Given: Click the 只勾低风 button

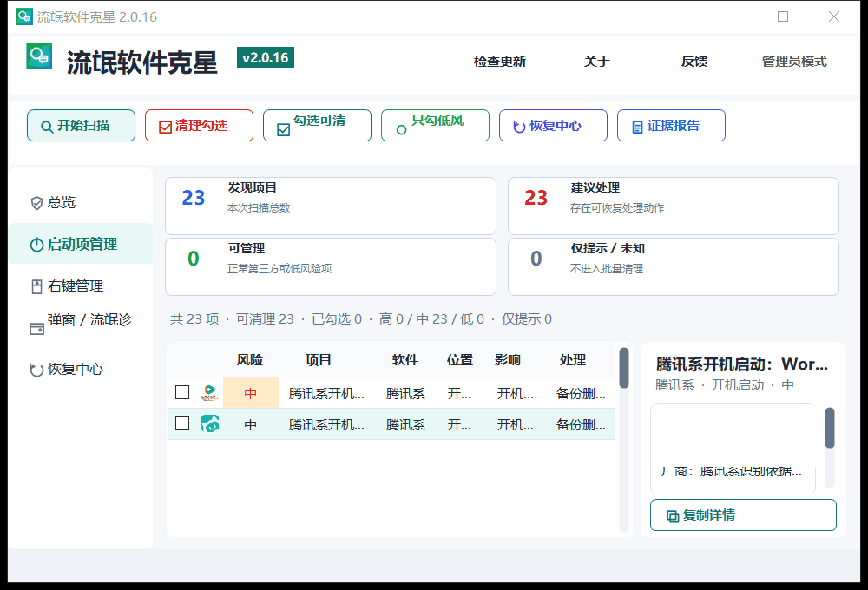Looking at the screenshot, I should pyautogui.click(x=435, y=126).
